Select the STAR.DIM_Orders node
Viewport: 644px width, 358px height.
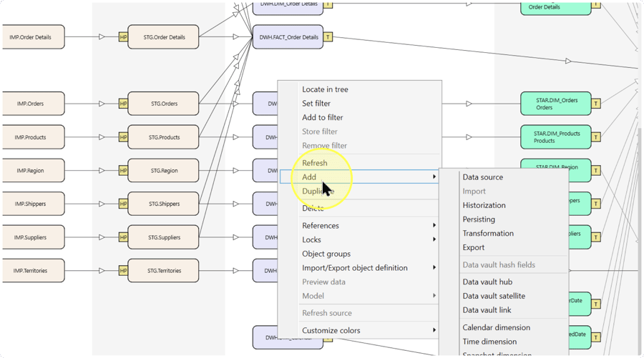556,104
